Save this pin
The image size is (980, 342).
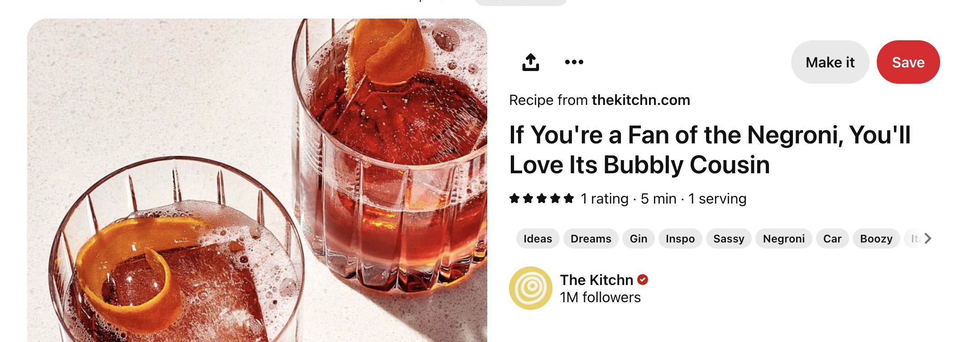pyautogui.click(x=908, y=62)
